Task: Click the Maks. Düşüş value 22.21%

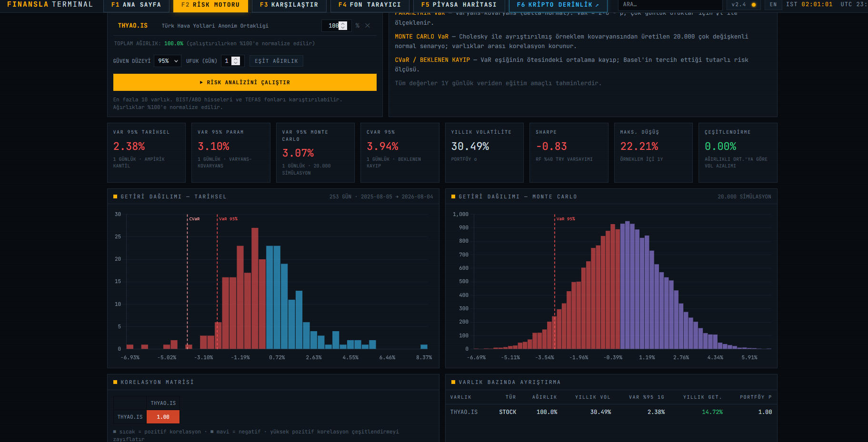Action: coord(639,147)
